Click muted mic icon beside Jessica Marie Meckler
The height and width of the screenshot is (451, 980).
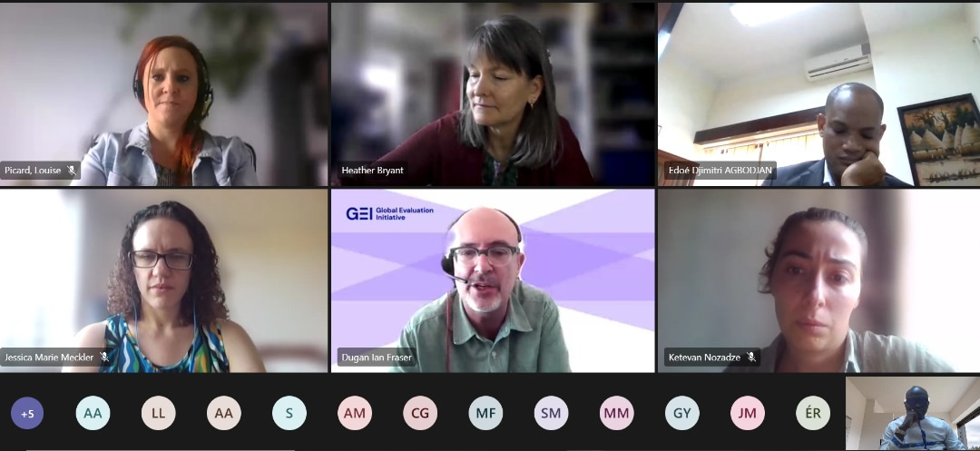click(104, 358)
